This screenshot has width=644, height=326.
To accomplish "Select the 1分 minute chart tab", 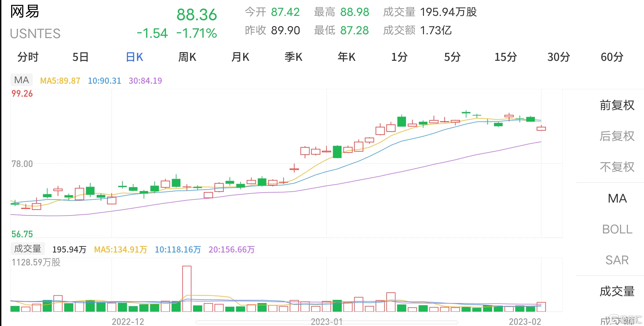I will [x=399, y=57].
